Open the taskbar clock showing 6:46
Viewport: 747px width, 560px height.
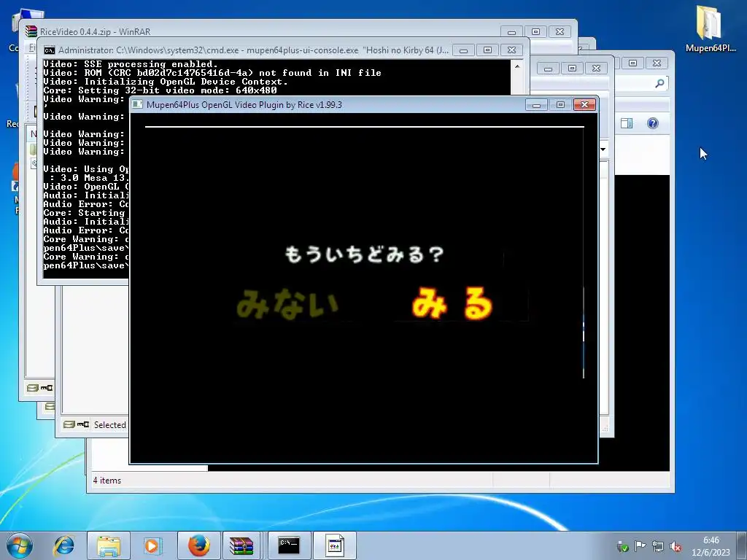(x=711, y=546)
